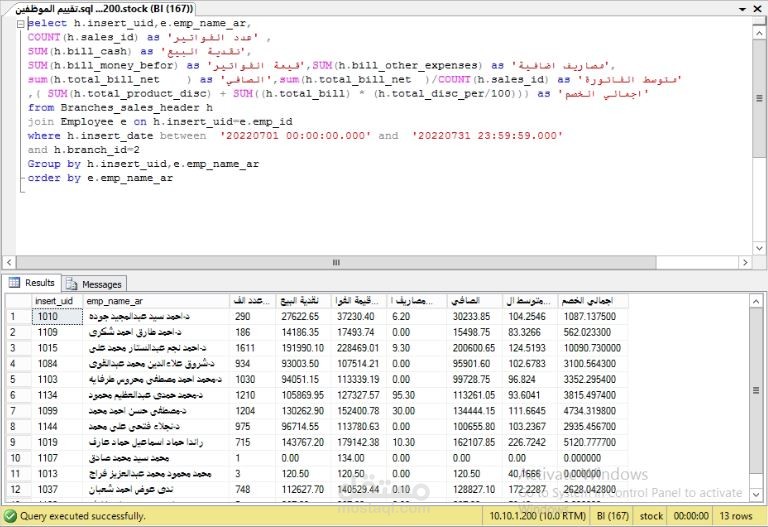Select cell value 83.3266
The height and width of the screenshot is (527, 768).
pyautogui.click(x=529, y=332)
